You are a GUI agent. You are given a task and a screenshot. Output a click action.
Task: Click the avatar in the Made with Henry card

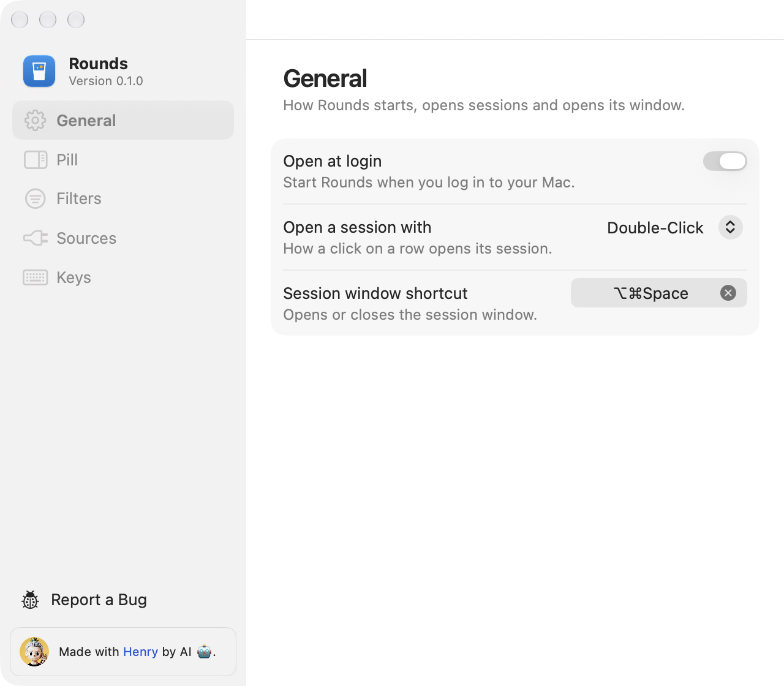(34, 652)
